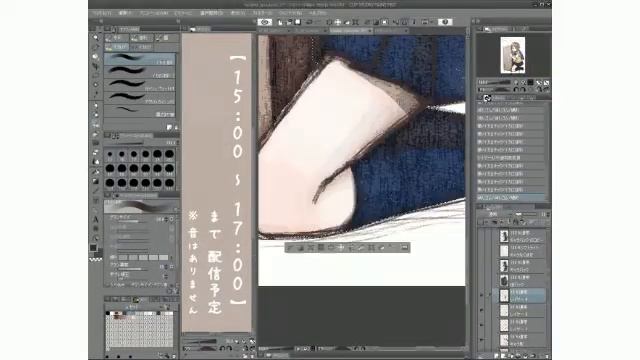Select the Pen tool
This screenshot has width=640, height=360.
coord(96,105)
